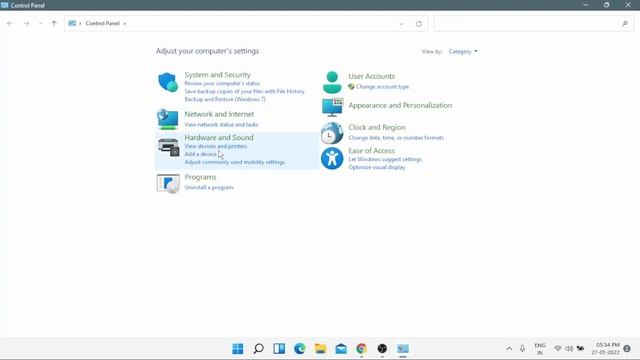Open Backup and Restore (Windows 7)
The width and height of the screenshot is (640, 360).
225,99
